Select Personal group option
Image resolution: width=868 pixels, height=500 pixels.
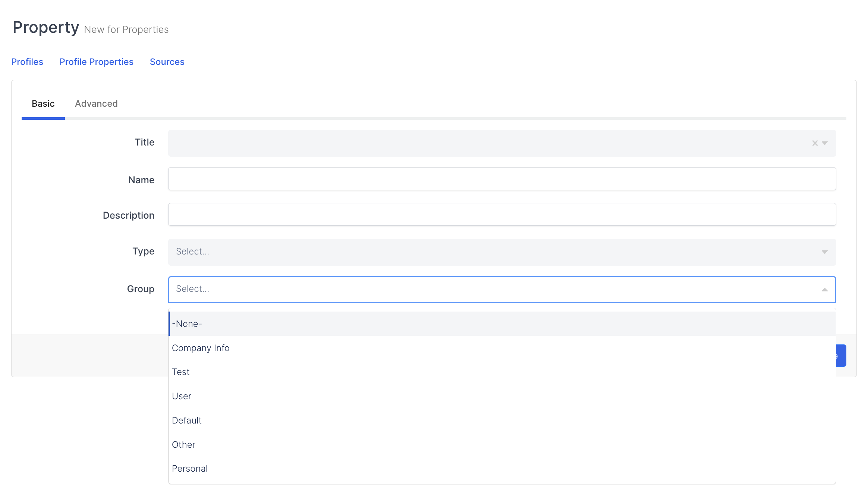pyautogui.click(x=190, y=469)
